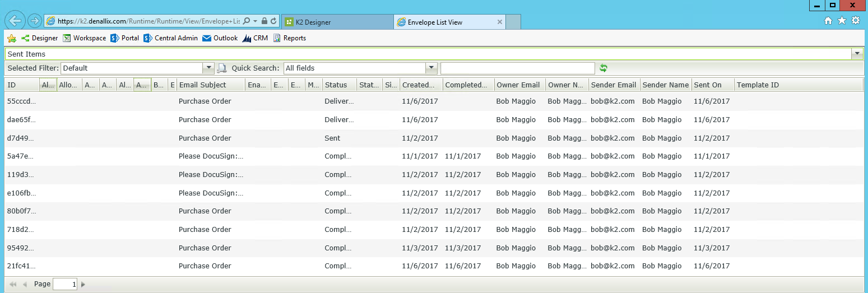Go forward with the browser forward arrow
This screenshot has height=293, width=868.
pyautogui.click(x=34, y=21)
